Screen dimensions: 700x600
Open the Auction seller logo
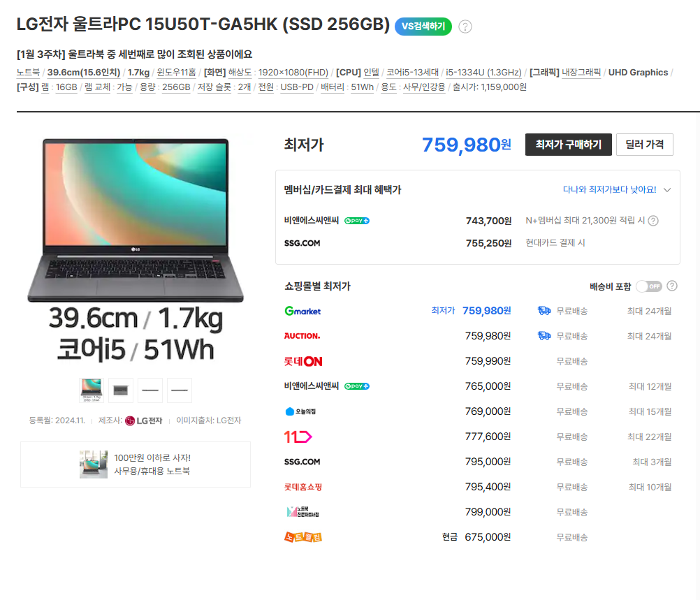click(302, 336)
